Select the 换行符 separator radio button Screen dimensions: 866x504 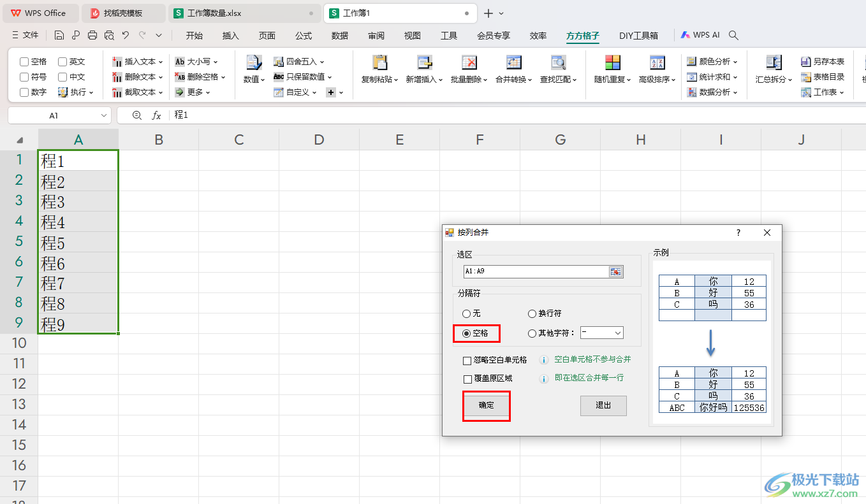coord(532,313)
